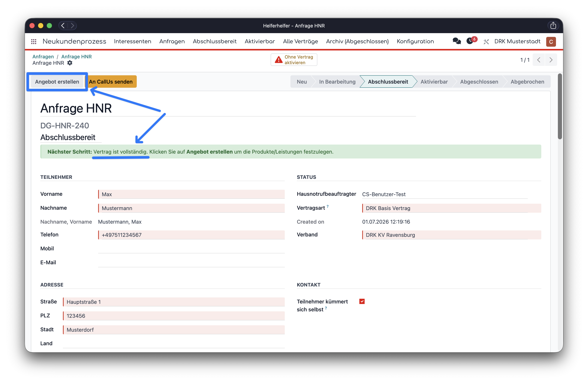This screenshot has height=384, width=588.
Task: Open the Interessenten menu
Action: click(x=132, y=41)
